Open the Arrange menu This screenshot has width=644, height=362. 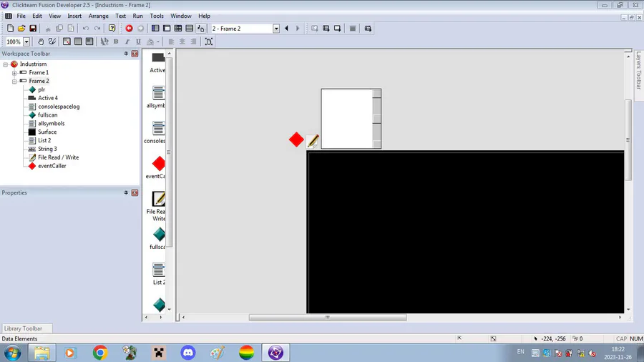tap(99, 16)
